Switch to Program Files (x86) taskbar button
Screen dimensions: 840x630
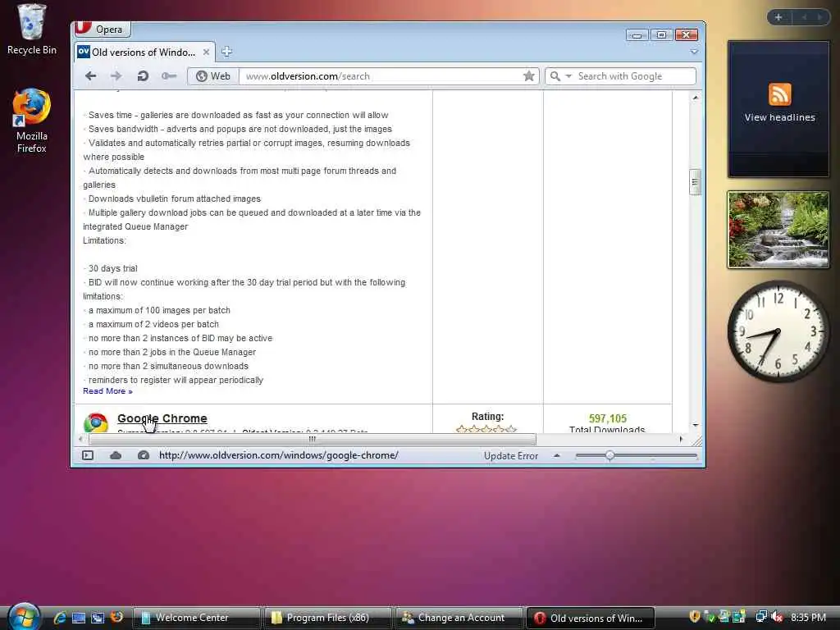(x=327, y=618)
